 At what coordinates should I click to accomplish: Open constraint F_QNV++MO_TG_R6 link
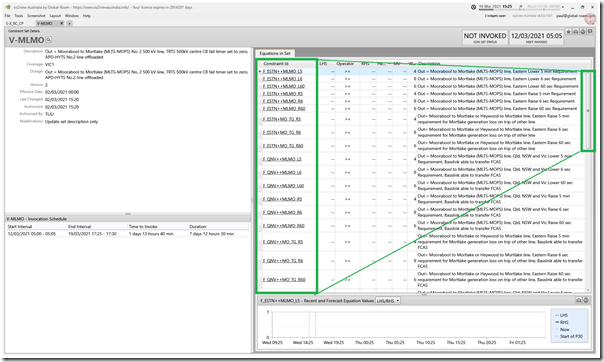coord(283,261)
